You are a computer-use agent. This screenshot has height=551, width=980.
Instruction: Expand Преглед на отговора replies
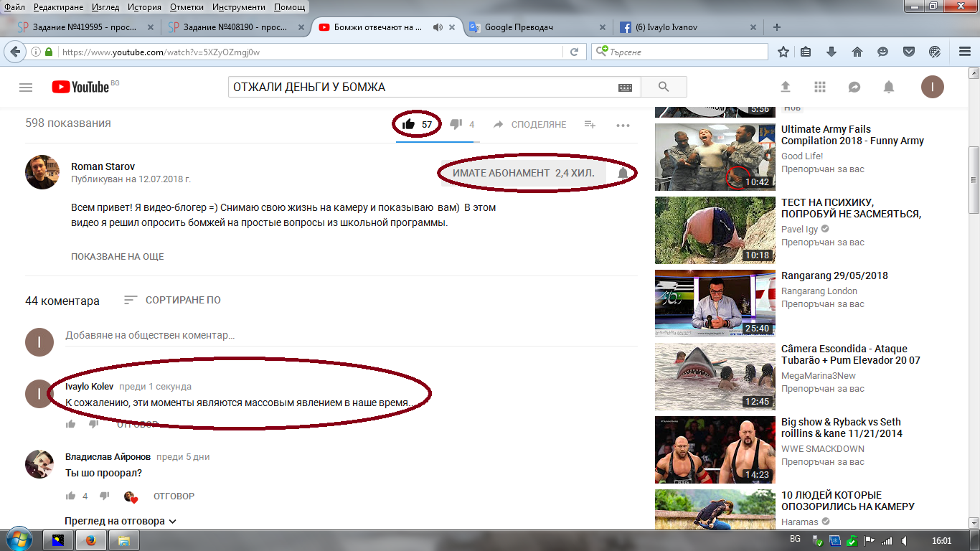click(x=121, y=521)
